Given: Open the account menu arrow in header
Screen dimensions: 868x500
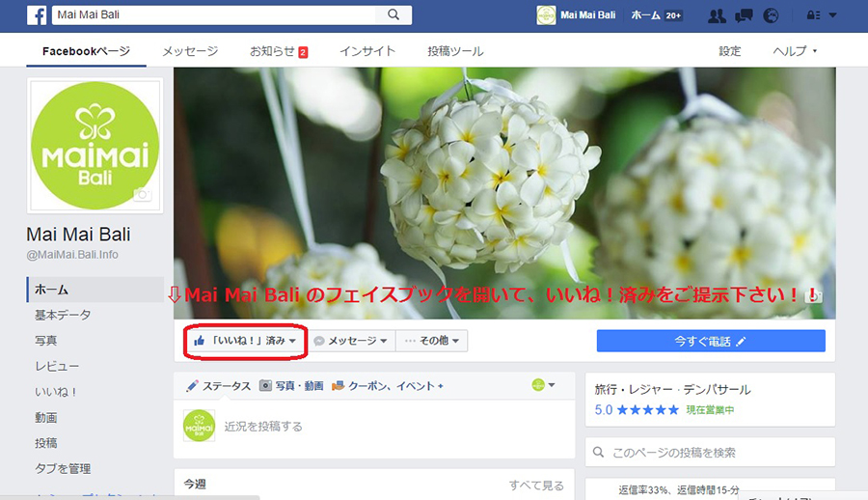Looking at the screenshot, I should point(833,15).
